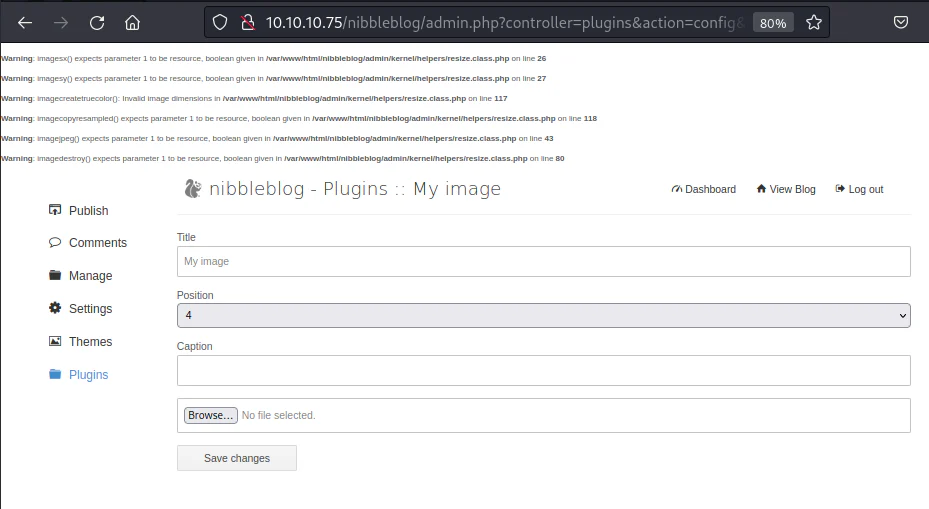Screen dimensions: 929x509
Task: Click the Themes picture icon
Action: 55,341
